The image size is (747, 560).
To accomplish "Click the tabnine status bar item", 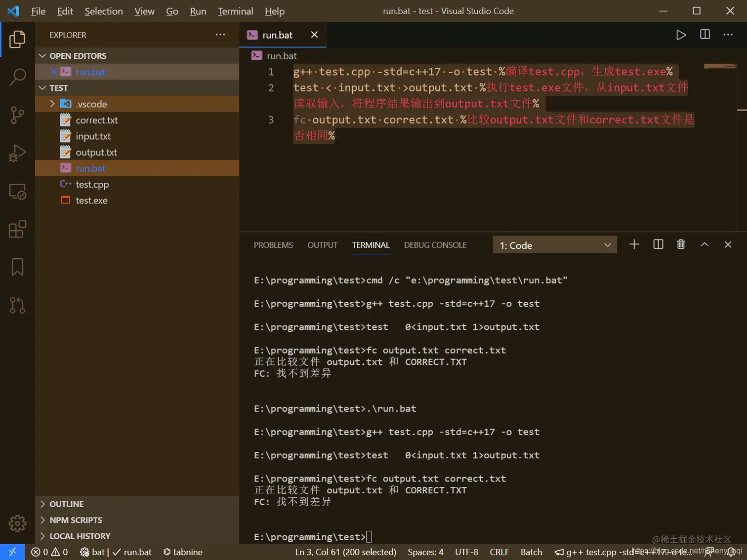I will tap(183, 552).
